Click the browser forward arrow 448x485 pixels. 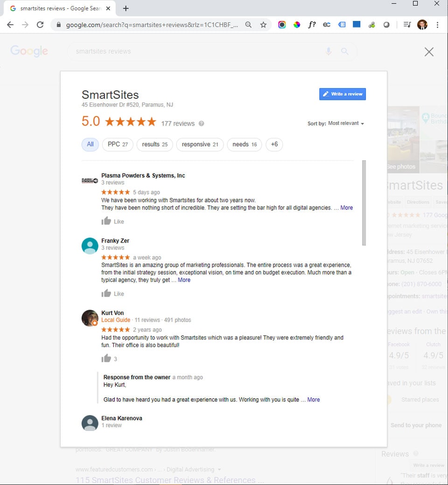pyautogui.click(x=25, y=25)
